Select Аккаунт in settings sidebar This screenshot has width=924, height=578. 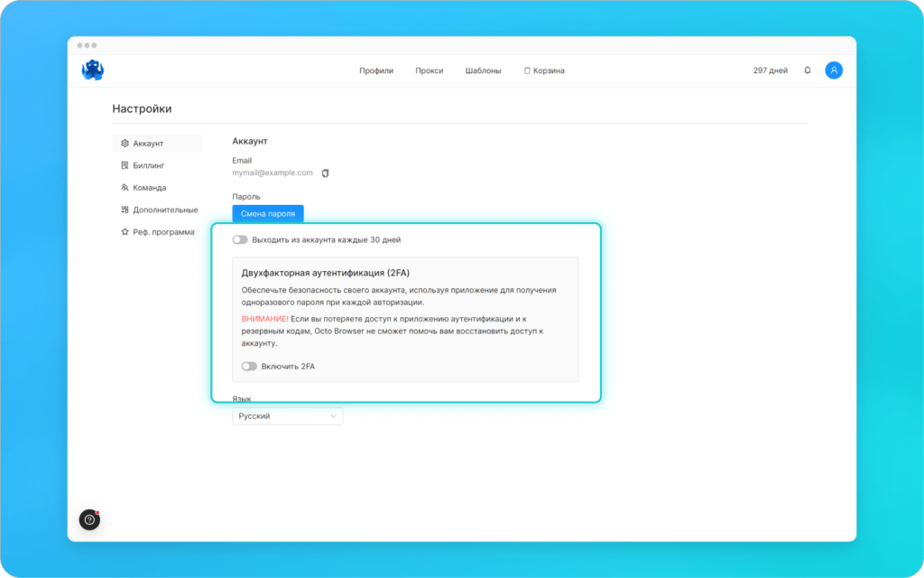[157, 144]
